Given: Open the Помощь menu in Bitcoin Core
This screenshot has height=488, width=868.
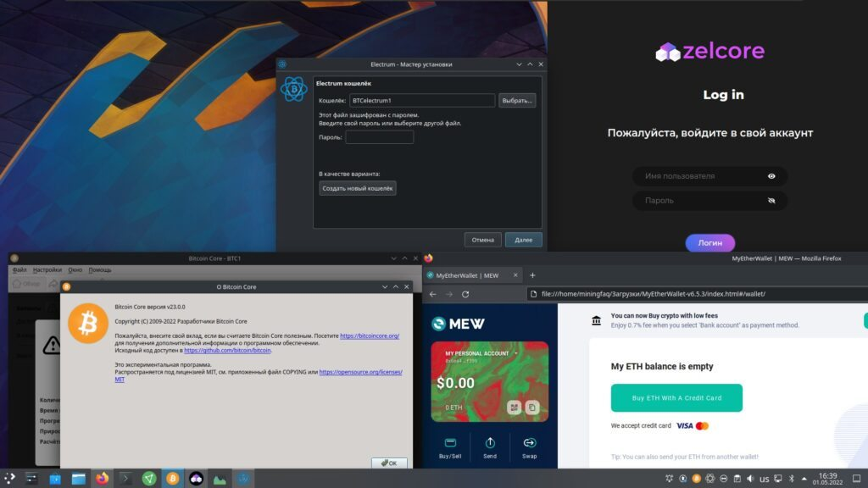Looking at the screenshot, I should (x=100, y=270).
